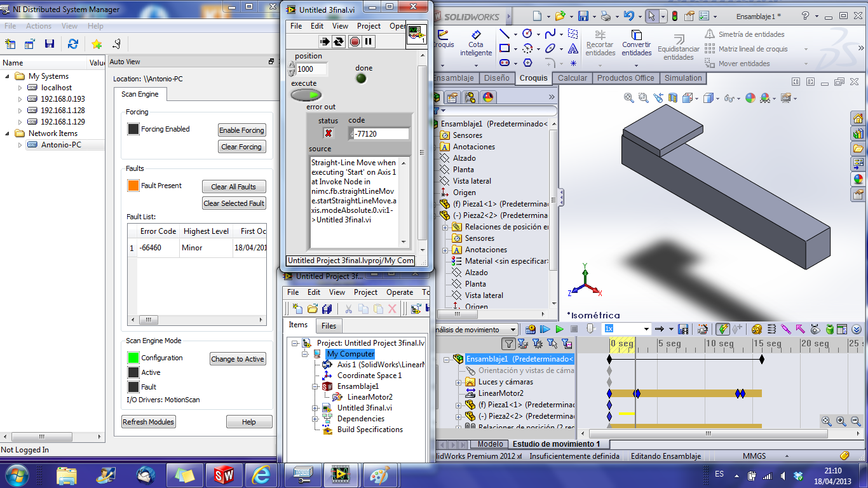
Task: Expand Luces y cámaras in motion tree
Action: coord(459,382)
